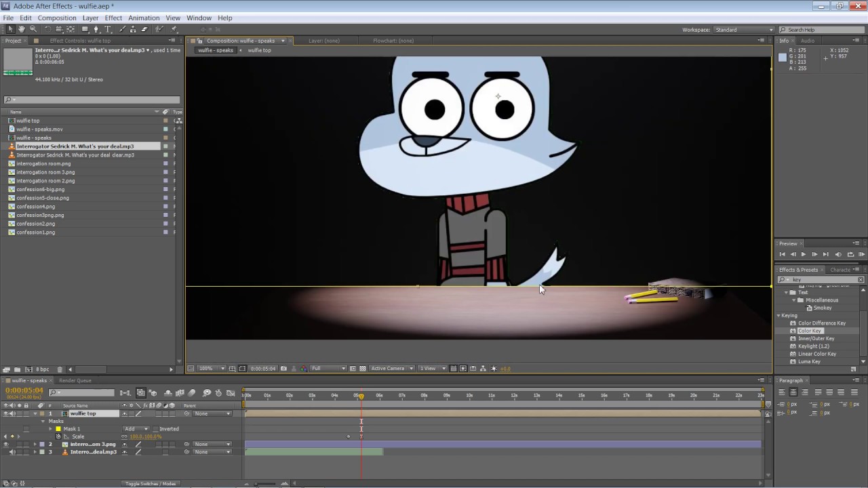
Task: Select the Keylight (1.2) effect
Action: (x=813, y=346)
